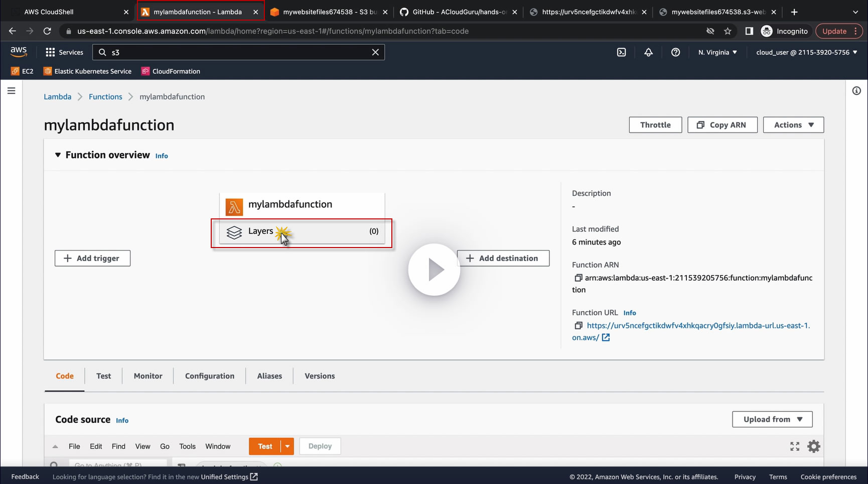Open the AWS CloudShell icon in header

621,52
